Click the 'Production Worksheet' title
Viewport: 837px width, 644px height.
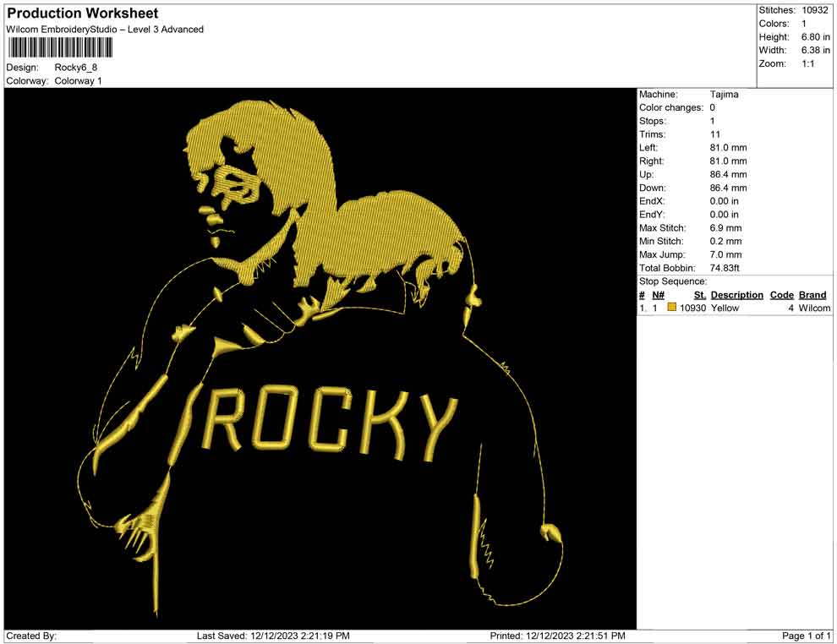[x=83, y=14]
